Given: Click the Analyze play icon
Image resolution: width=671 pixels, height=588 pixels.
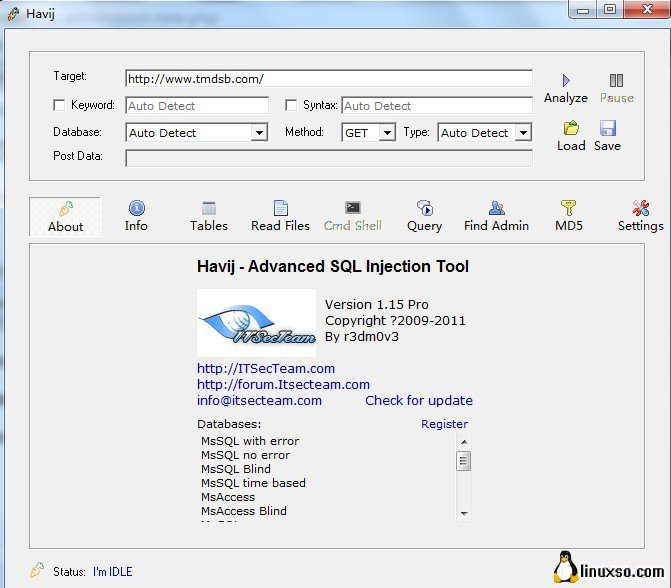Looking at the screenshot, I should pyautogui.click(x=566, y=81).
